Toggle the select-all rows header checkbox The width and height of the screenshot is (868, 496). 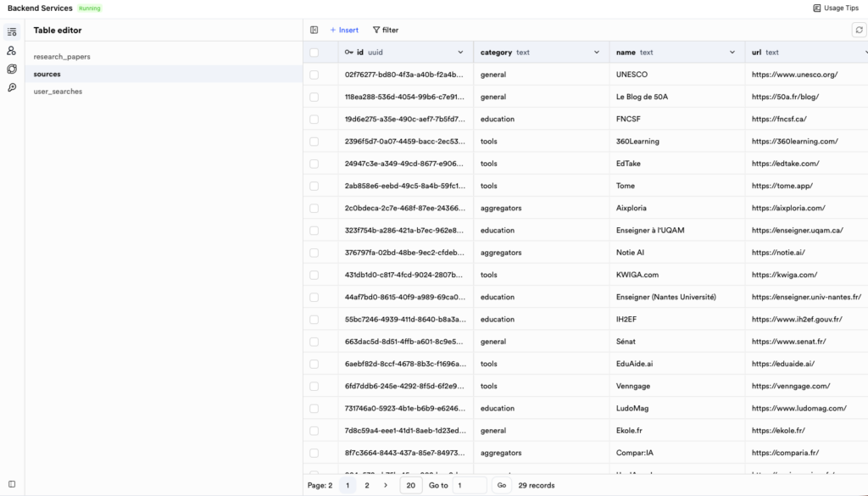pyautogui.click(x=314, y=53)
